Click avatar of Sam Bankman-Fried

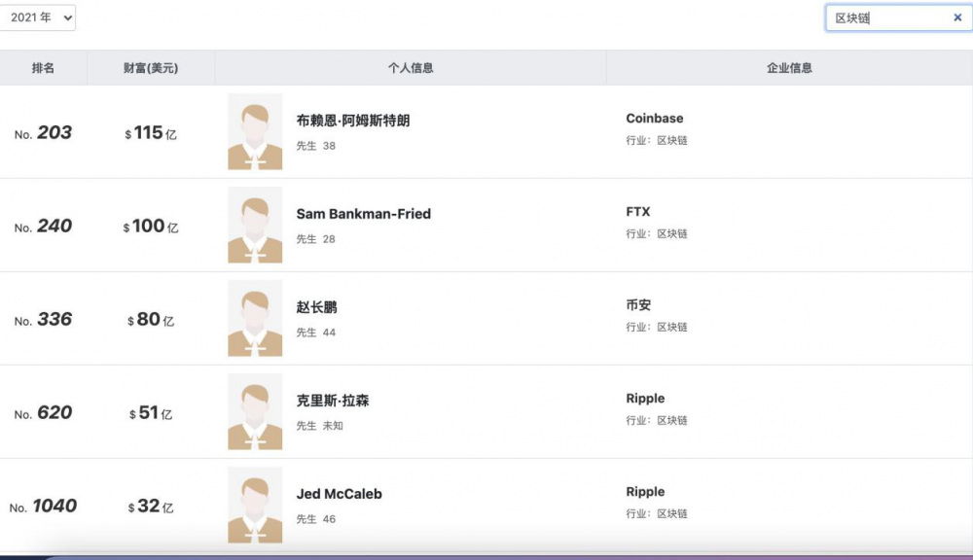[255, 225]
